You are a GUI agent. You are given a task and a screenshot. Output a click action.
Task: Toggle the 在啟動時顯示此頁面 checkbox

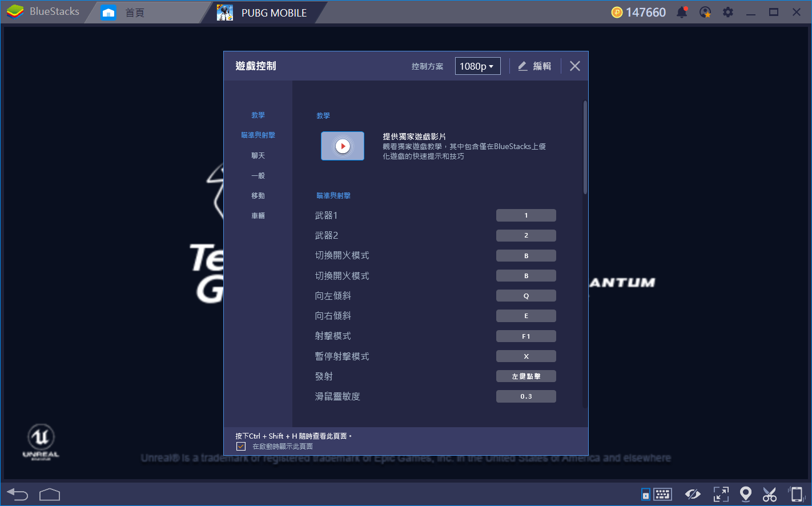tap(241, 447)
